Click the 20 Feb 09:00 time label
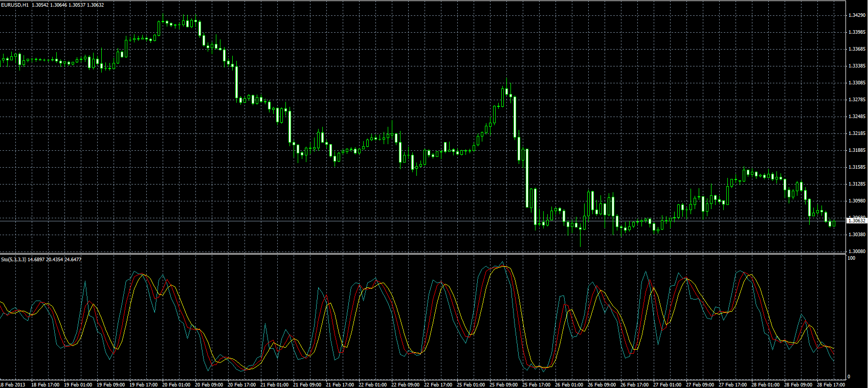The width and height of the screenshot is (868, 388). click(x=209, y=385)
